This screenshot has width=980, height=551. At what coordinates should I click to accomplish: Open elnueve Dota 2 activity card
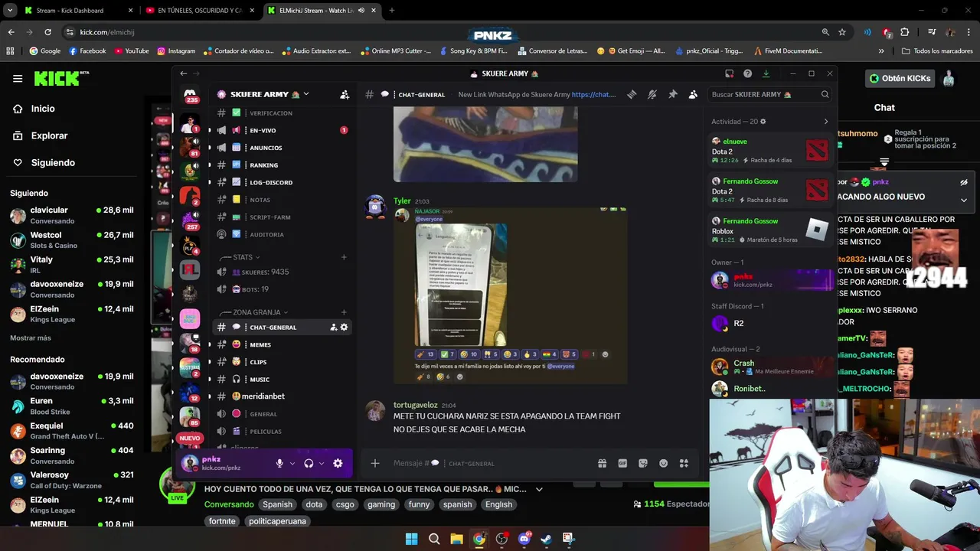point(770,150)
